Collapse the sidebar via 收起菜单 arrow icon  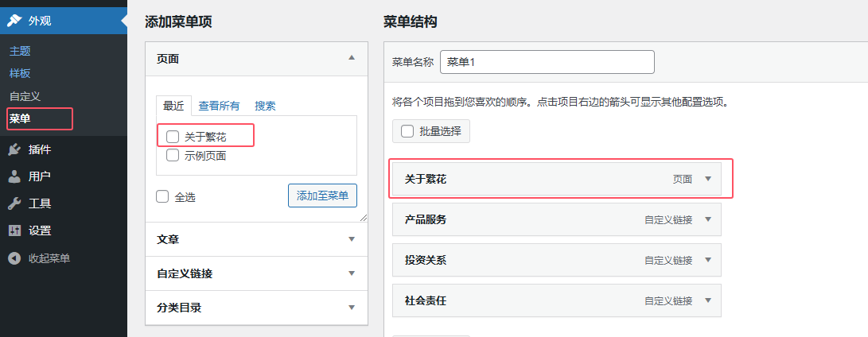[14, 258]
